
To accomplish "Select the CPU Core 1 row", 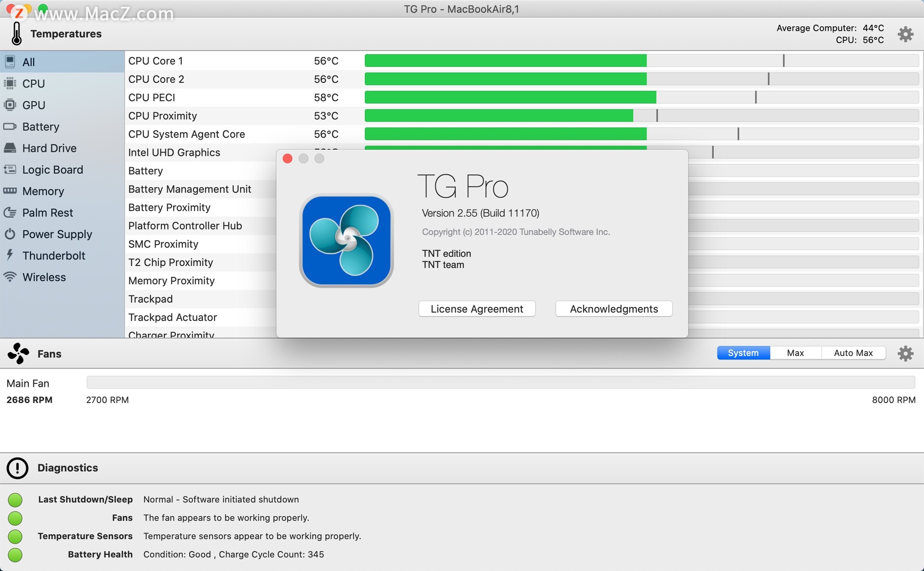I will 524,61.
